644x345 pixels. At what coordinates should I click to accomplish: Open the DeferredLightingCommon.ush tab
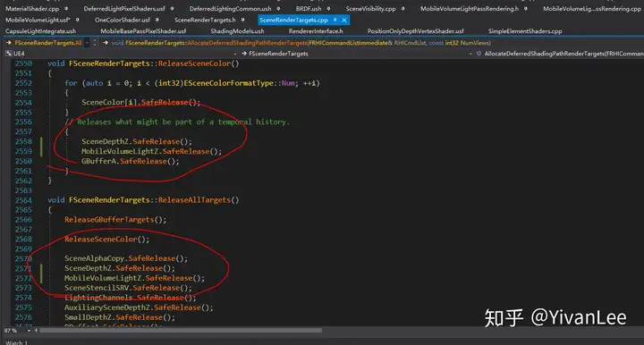pos(230,9)
